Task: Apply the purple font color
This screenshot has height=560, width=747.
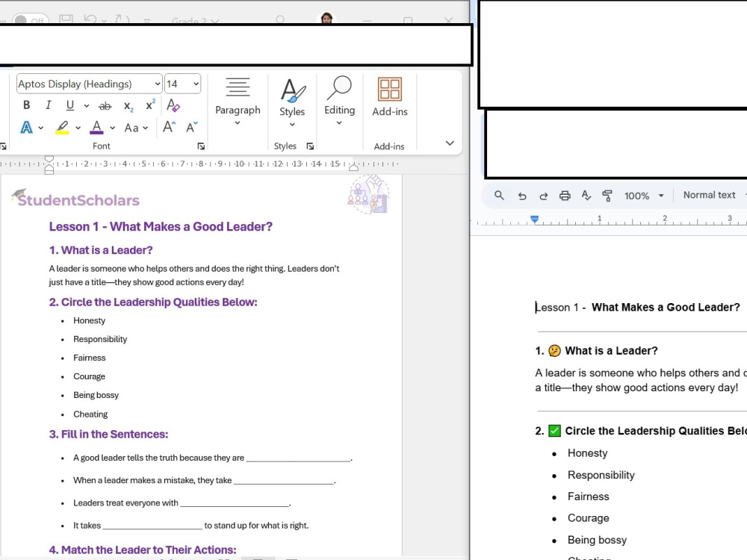Action: click(96, 127)
